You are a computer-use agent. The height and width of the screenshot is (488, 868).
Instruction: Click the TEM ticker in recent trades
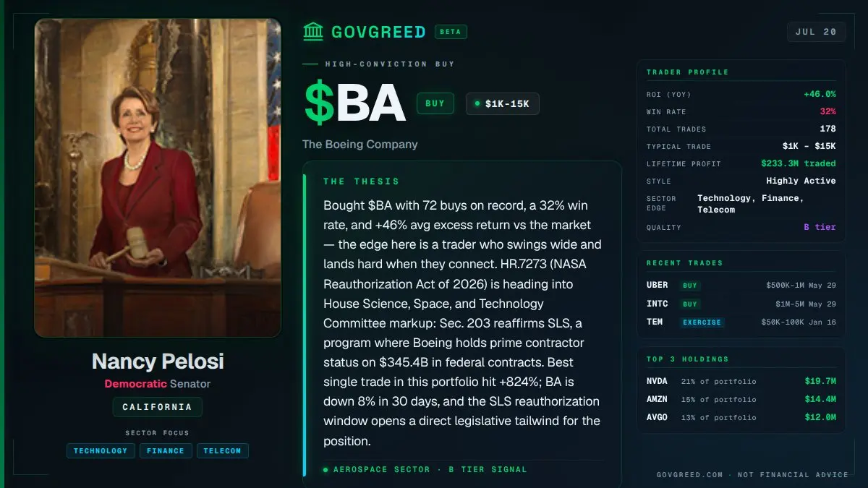655,322
